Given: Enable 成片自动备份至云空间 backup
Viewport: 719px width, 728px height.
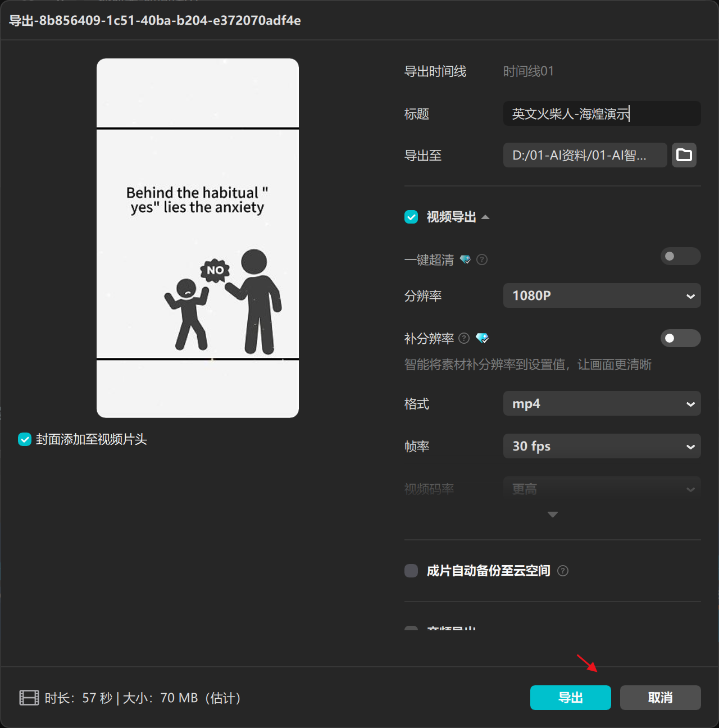Looking at the screenshot, I should tap(411, 571).
